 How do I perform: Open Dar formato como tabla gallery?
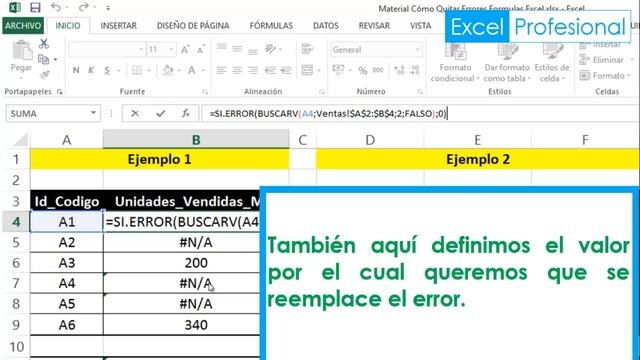pyautogui.click(x=507, y=62)
